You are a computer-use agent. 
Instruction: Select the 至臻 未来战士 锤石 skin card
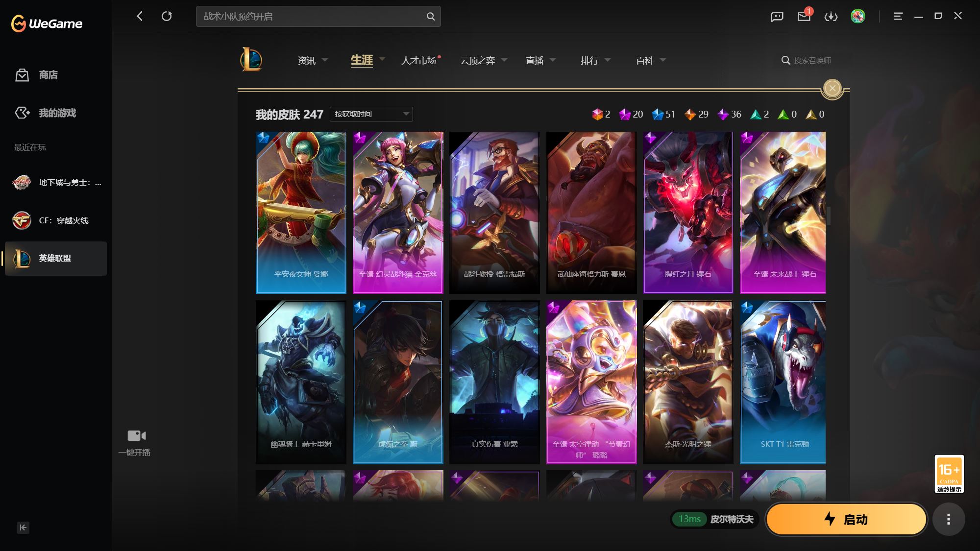click(783, 213)
